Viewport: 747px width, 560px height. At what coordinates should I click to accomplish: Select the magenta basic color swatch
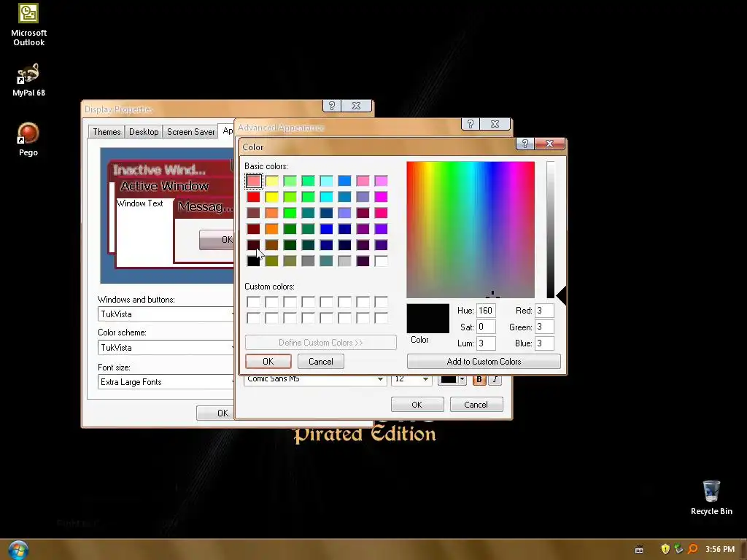tap(381, 197)
